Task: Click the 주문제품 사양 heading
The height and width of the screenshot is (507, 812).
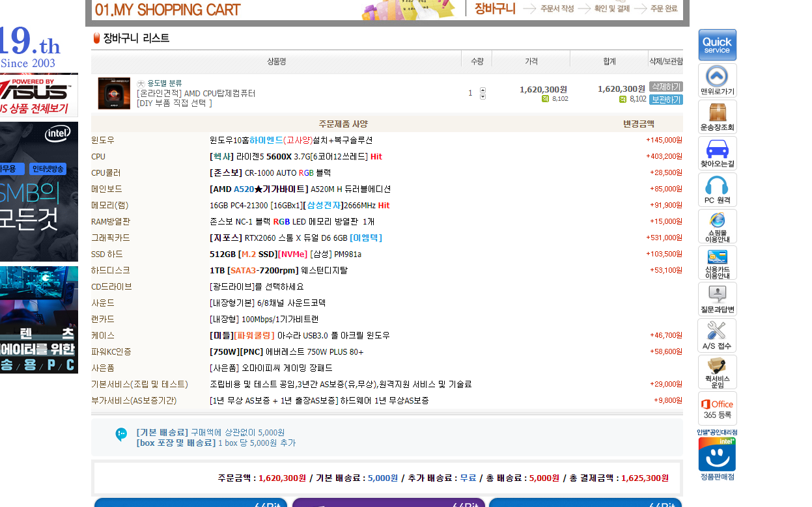Action: (x=343, y=124)
